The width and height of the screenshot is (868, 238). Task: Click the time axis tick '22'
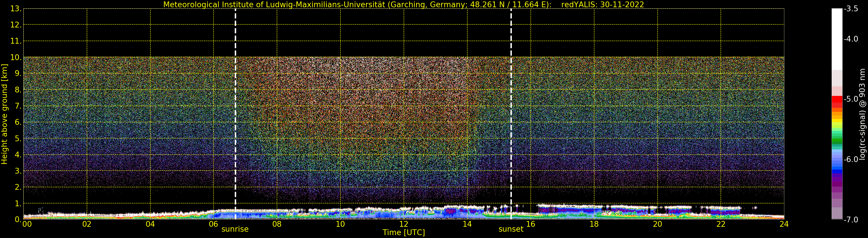point(721,224)
